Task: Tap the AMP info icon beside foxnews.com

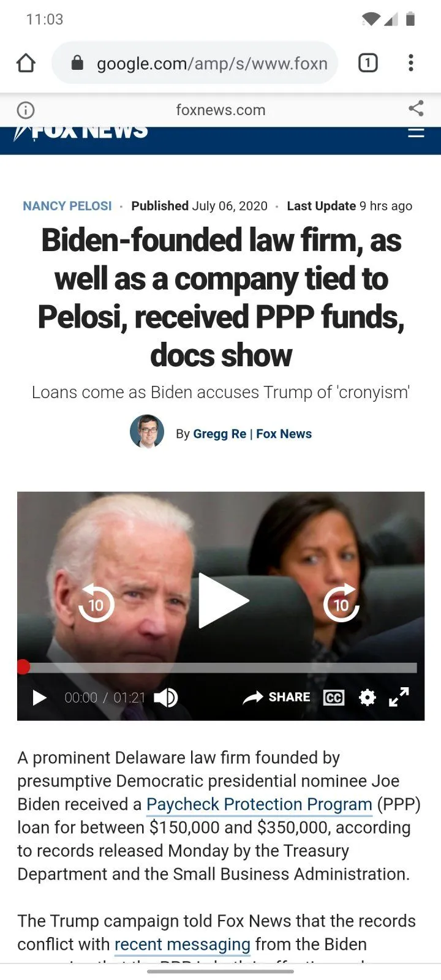Action: [26, 110]
